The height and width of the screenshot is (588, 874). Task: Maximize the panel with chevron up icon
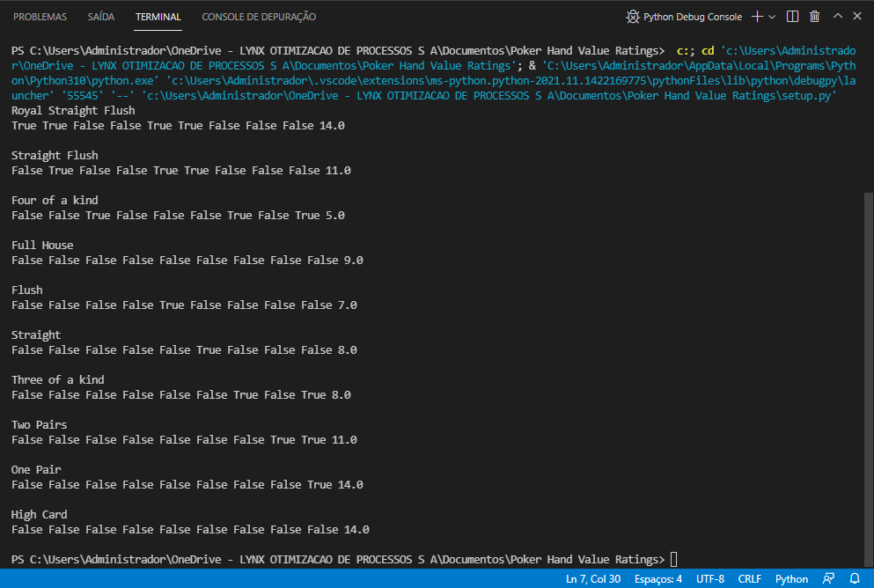pos(838,16)
